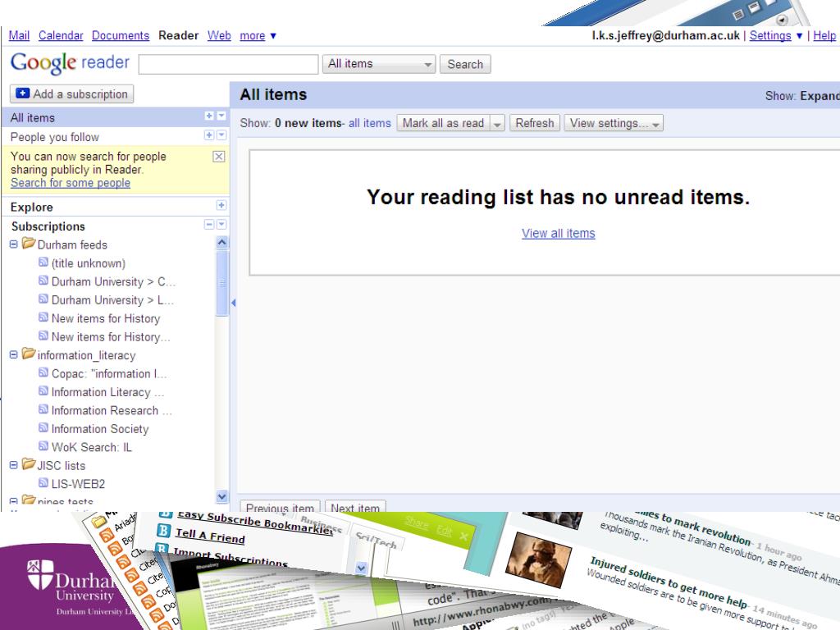Expand the Explore section plus icon

pos(221,205)
